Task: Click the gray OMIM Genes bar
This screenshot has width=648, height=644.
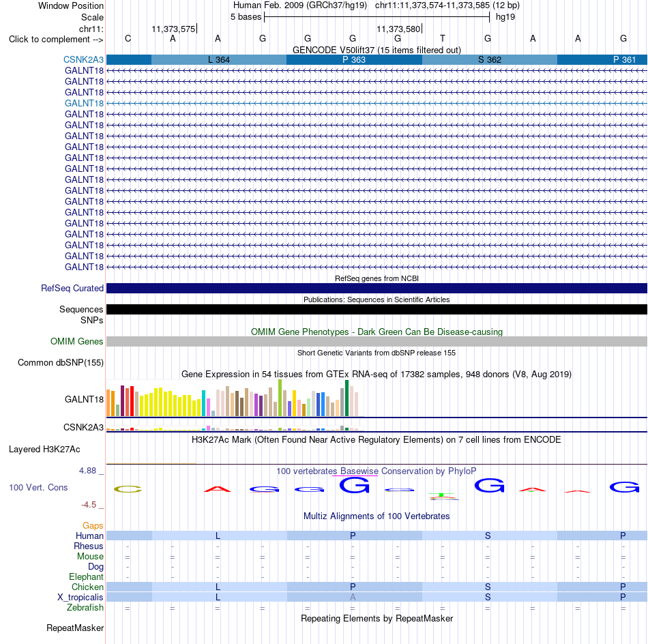Action: (x=377, y=341)
